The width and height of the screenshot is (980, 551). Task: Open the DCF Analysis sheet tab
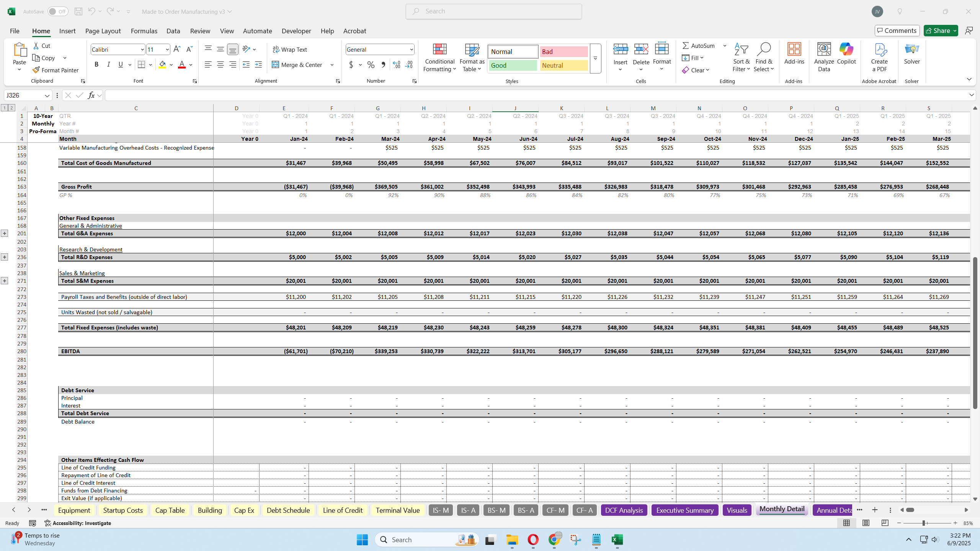point(623,510)
